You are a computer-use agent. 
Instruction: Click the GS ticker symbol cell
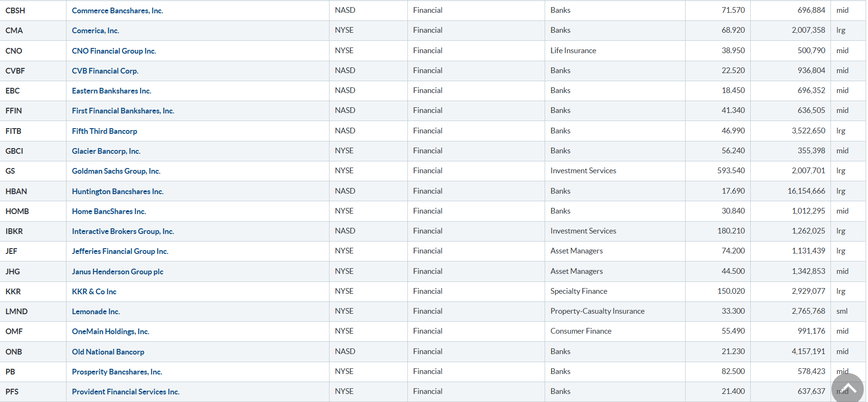10,171
